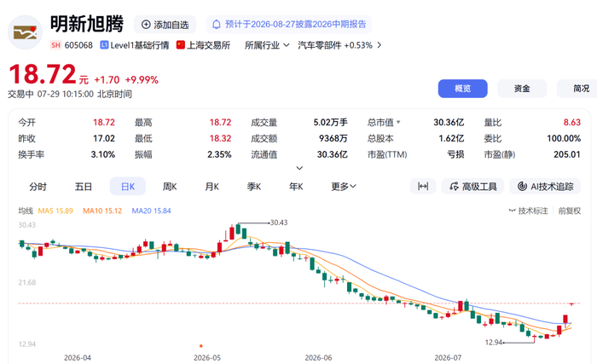
Task: Click the 30.43 high point label
Action: tap(279, 222)
